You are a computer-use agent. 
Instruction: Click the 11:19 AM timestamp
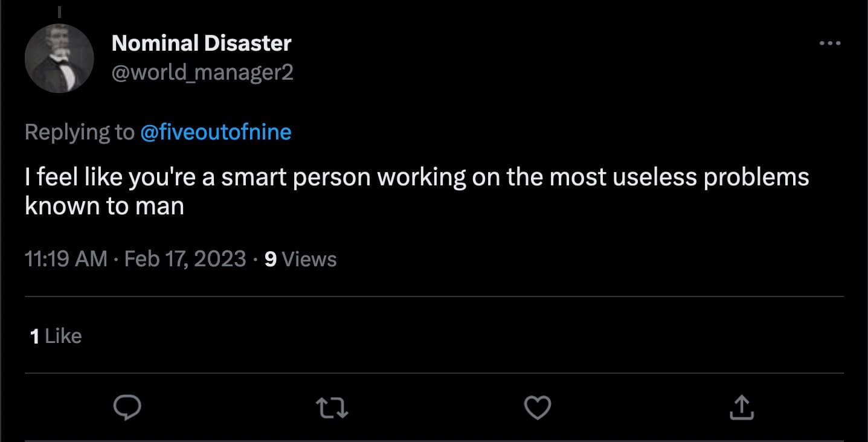[66, 259]
